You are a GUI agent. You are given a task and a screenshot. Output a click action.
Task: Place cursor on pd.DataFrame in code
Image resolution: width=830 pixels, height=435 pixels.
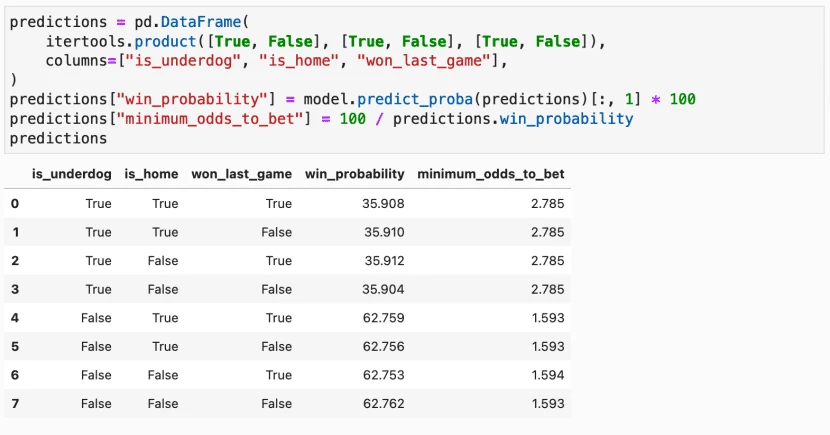pyautogui.click(x=187, y=22)
